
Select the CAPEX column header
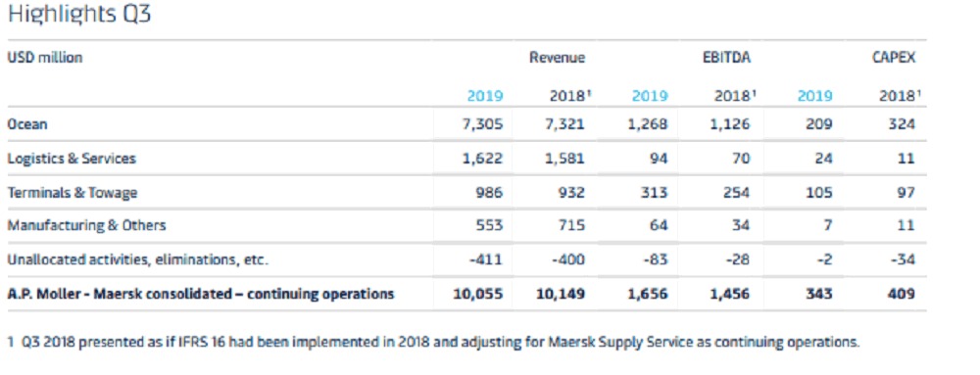[x=894, y=58]
